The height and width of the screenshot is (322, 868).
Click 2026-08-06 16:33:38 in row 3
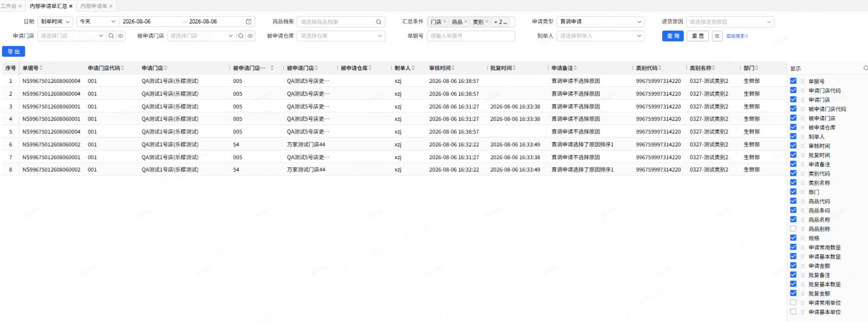pyautogui.click(x=515, y=107)
